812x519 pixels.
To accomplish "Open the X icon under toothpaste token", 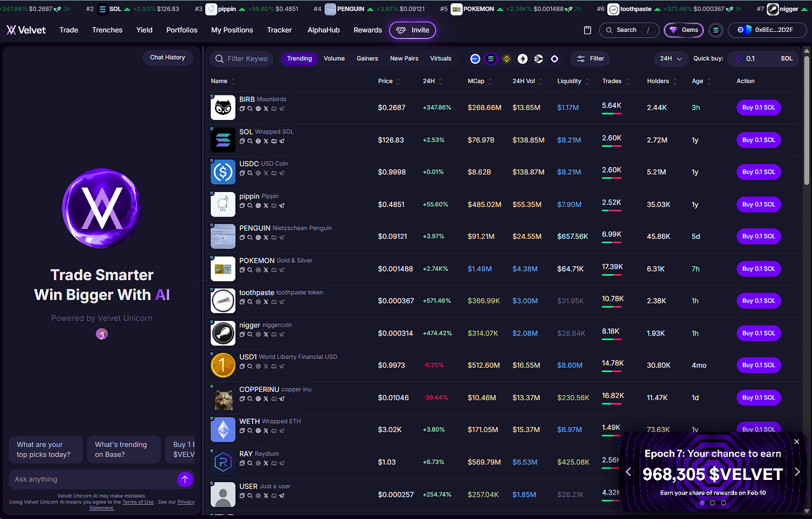I will click(x=266, y=302).
